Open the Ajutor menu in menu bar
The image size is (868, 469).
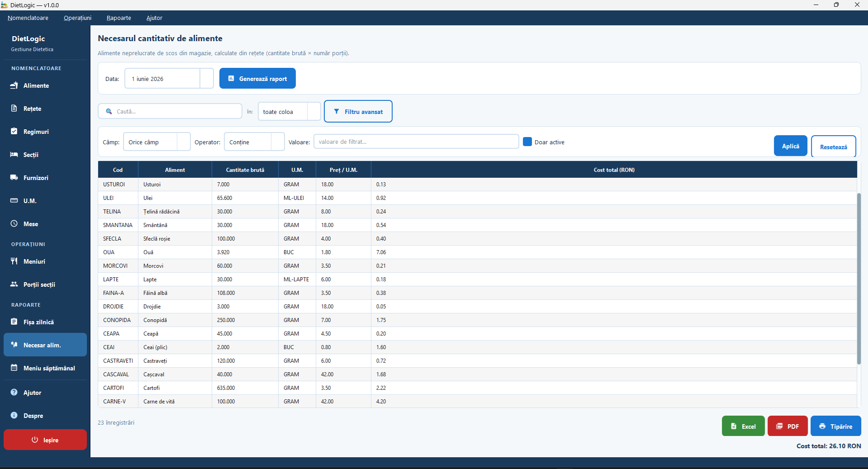click(x=154, y=18)
